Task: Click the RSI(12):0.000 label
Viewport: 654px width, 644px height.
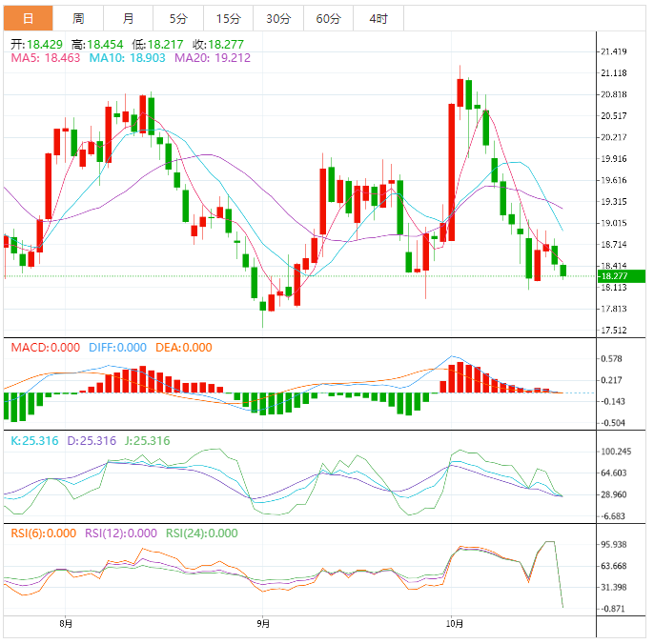Action: pyautogui.click(x=121, y=533)
